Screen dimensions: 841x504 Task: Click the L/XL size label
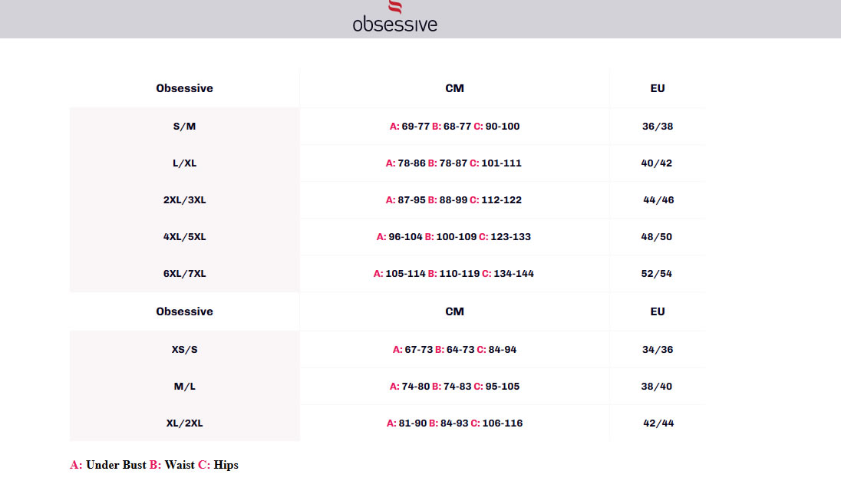tap(184, 163)
